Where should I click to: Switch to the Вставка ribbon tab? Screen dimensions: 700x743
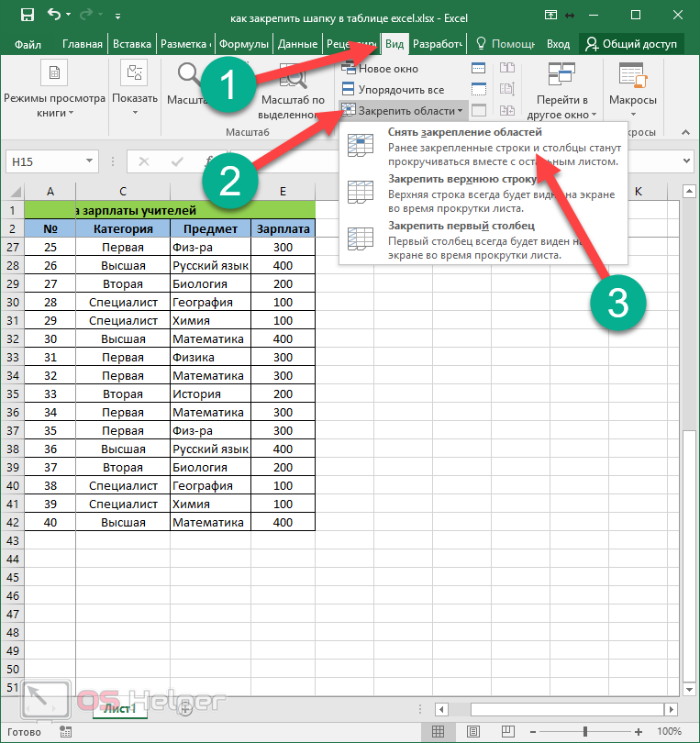[132, 44]
